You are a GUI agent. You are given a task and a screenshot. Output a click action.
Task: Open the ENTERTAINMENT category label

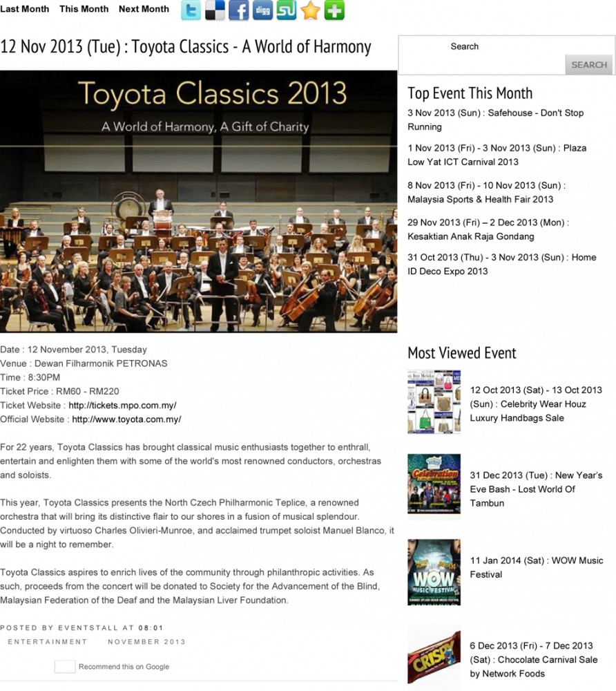tap(48, 642)
